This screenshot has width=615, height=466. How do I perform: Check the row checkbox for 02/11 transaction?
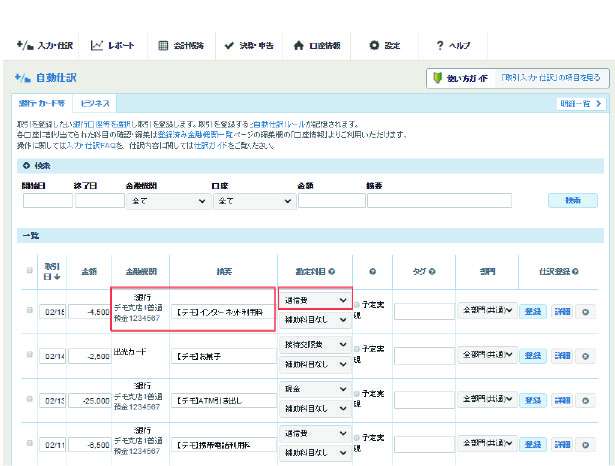pos(29,443)
